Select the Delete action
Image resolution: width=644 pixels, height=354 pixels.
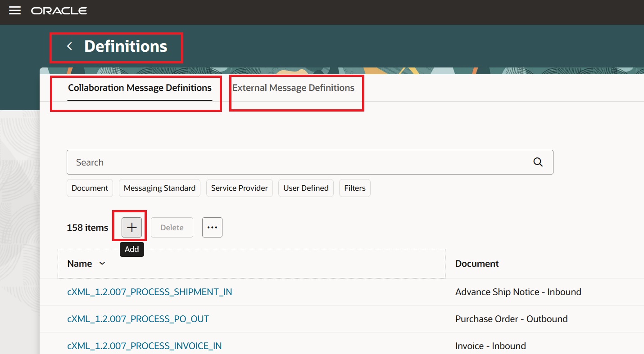click(x=172, y=227)
